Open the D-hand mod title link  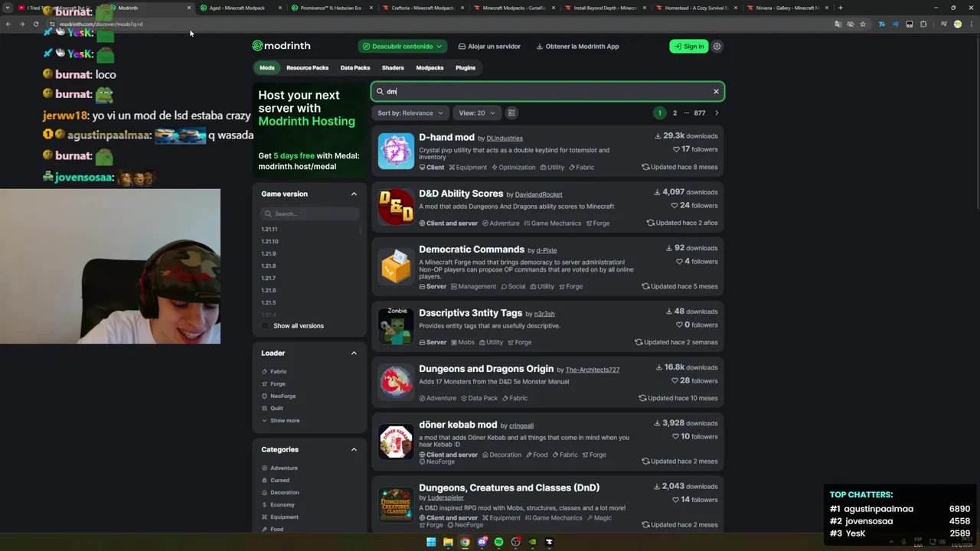(446, 137)
